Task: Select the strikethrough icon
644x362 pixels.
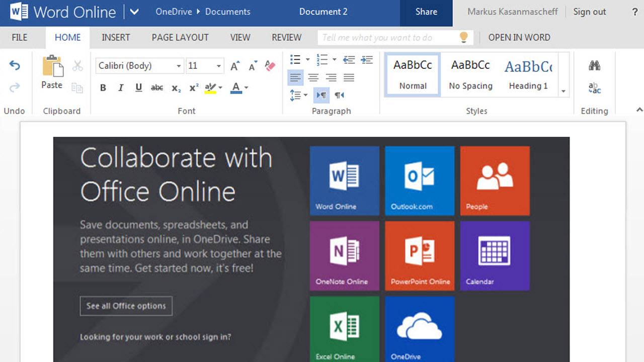Action: tap(156, 87)
